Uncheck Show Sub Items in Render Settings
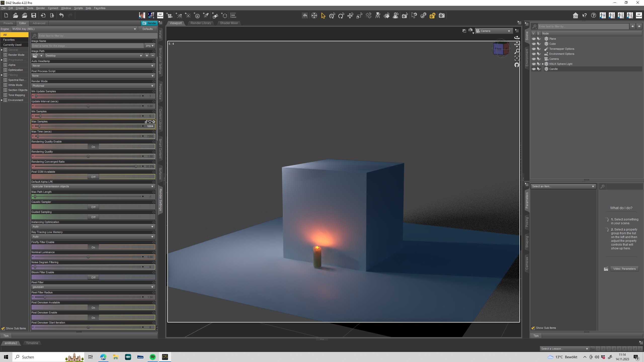 [3, 328]
